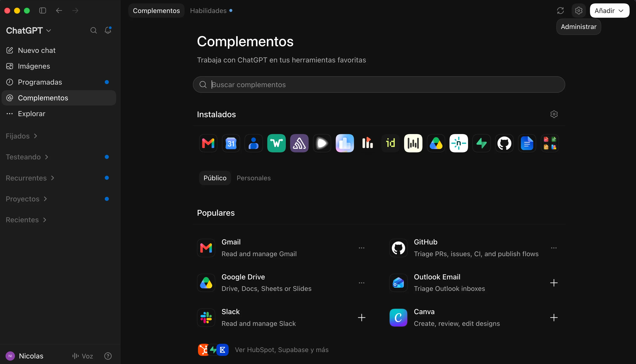Open the notifications bell
636x364 pixels.
[x=108, y=30]
